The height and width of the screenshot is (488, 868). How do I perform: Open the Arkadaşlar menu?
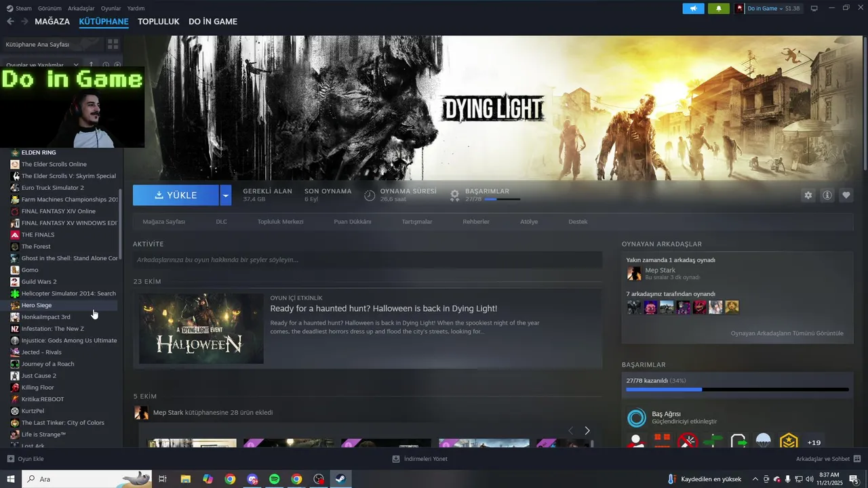tap(81, 8)
